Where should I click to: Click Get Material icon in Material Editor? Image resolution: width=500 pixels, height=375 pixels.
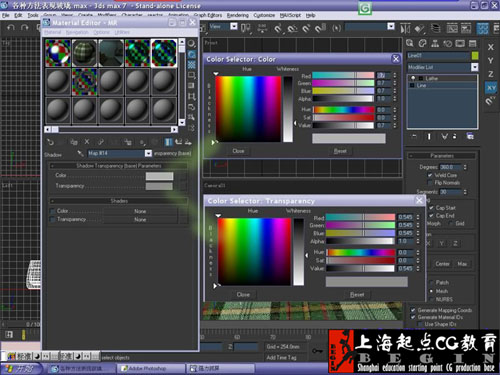coord(50,142)
